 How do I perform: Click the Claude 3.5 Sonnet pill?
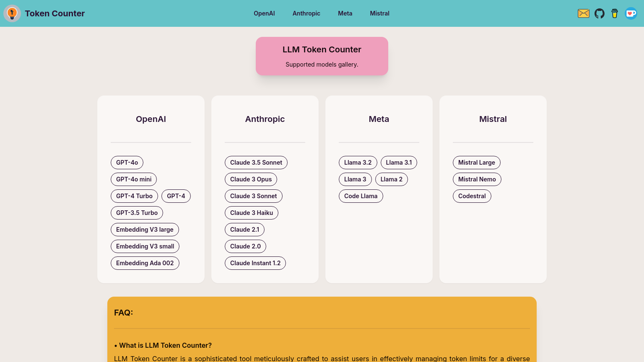256,163
